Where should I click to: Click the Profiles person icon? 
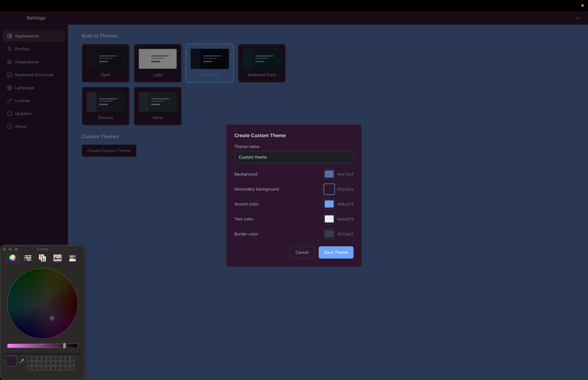[10, 49]
